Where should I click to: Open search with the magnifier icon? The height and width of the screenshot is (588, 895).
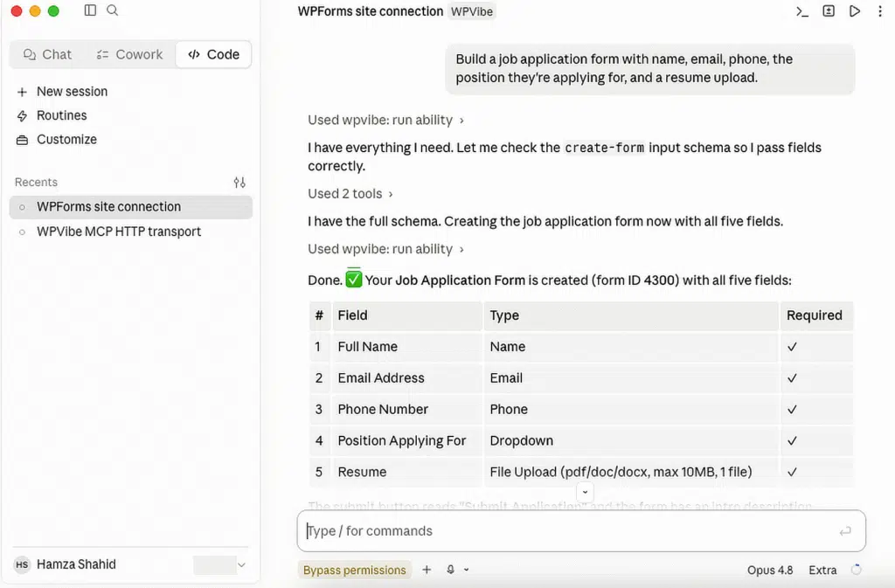coord(113,10)
